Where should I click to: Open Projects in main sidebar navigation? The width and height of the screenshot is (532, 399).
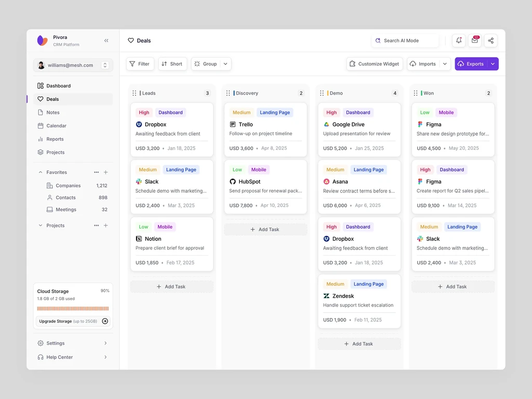point(73,152)
